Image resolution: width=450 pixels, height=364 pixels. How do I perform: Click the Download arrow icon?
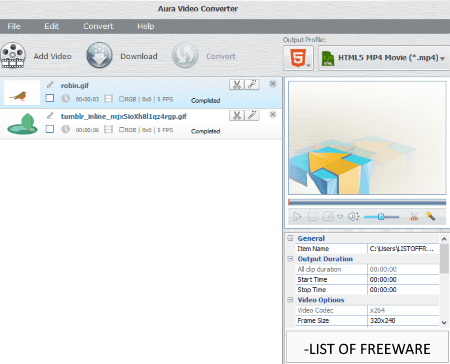click(99, 55)
